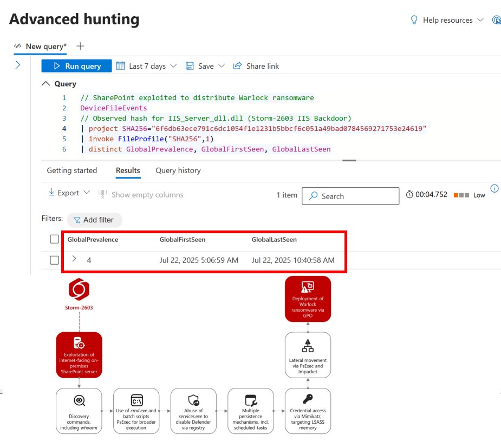Click the Discovery commands target icon

(79, 400)
